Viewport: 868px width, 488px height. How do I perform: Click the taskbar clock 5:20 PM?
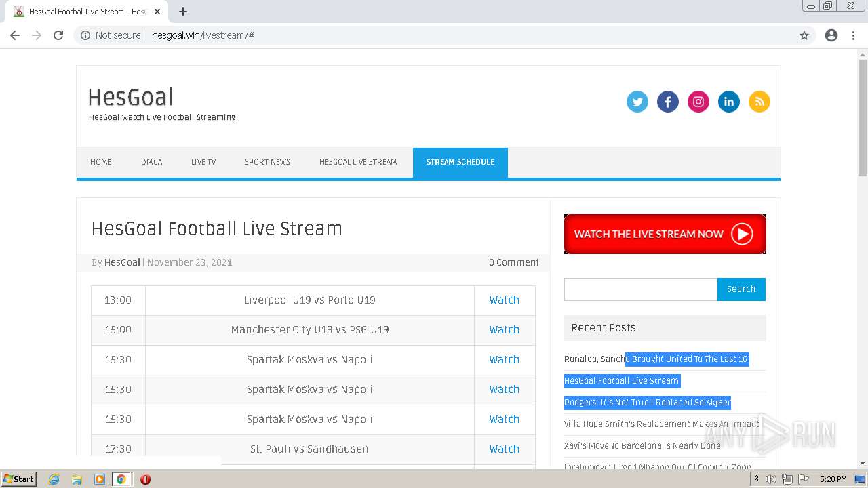tap(833, 479)
